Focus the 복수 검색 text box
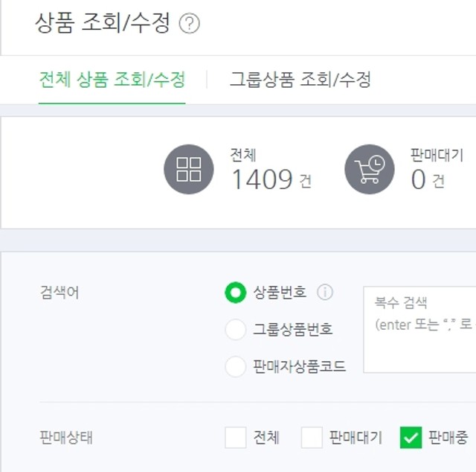This screenshot has height=472, width=476. (419, 330)
